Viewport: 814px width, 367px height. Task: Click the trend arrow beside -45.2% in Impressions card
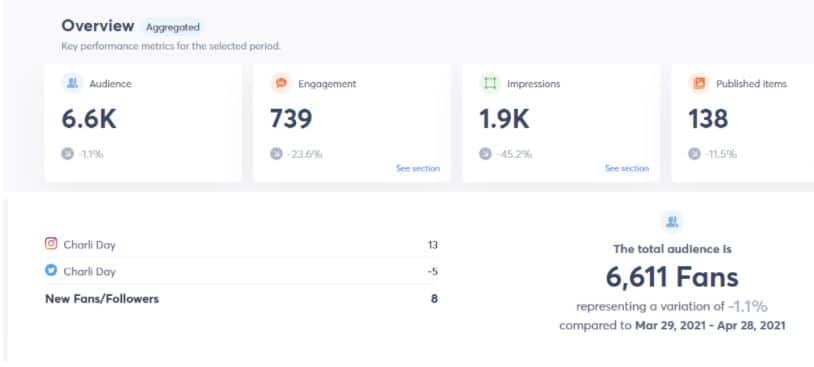[x=485, y=154]
